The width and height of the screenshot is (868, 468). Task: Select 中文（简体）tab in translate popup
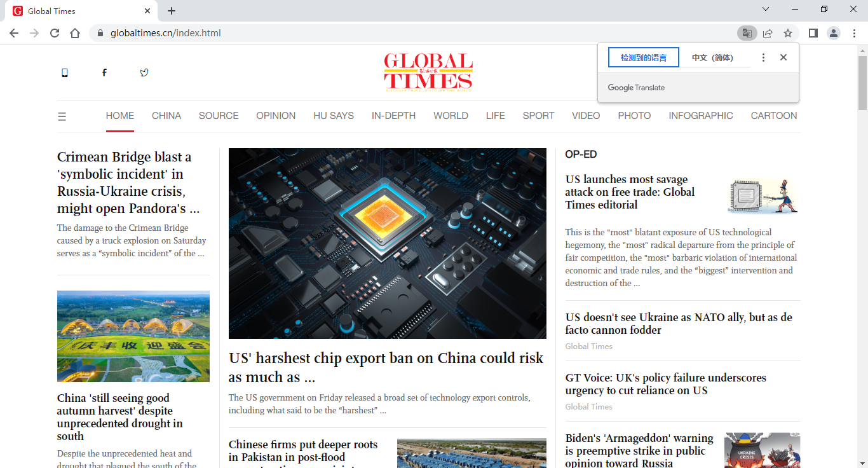pos(712,57)
